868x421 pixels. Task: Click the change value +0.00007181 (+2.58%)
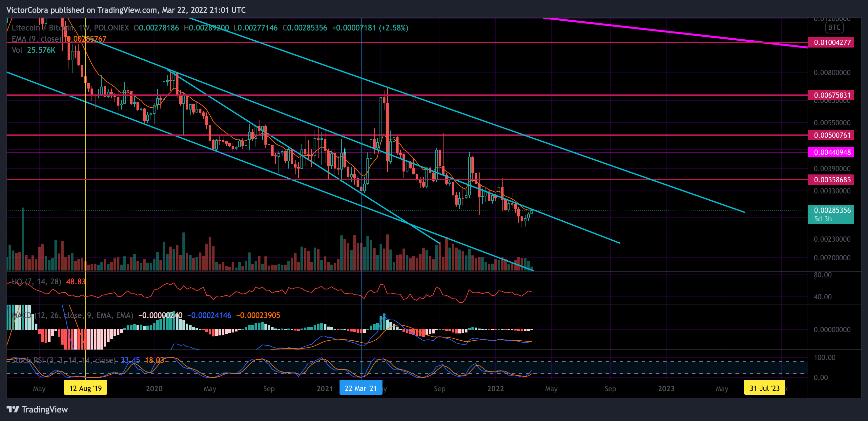[370, 28]
